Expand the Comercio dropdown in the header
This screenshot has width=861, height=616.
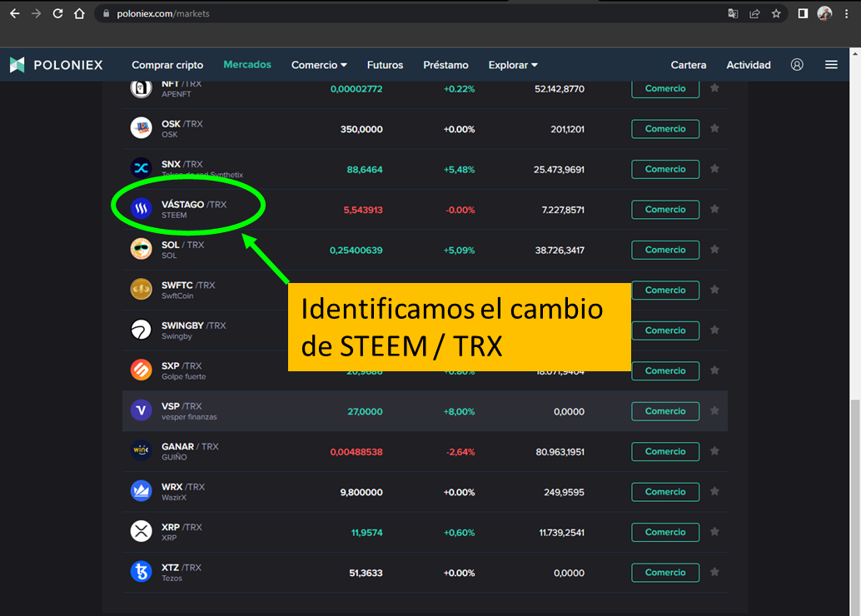pyautogui.click(x=319, y=65)
